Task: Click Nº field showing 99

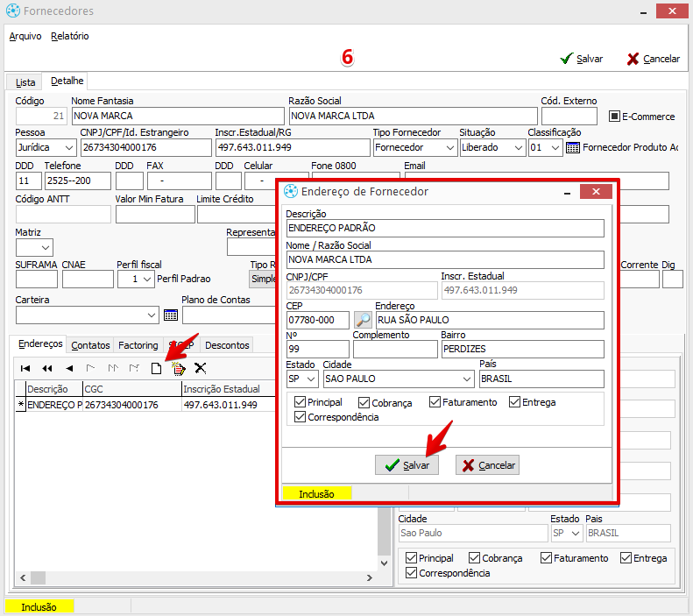Action: click(x=318, y=349)
